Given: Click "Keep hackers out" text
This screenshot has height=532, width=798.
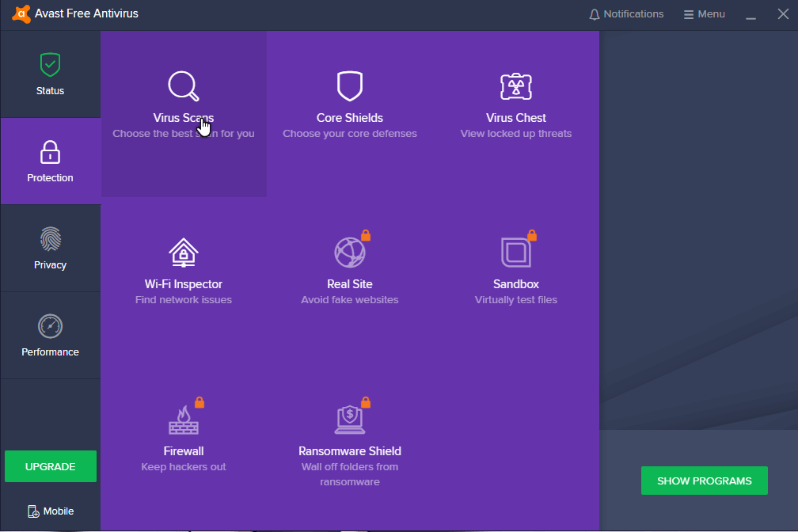Looking at the screenshot, I should point(183,467).
